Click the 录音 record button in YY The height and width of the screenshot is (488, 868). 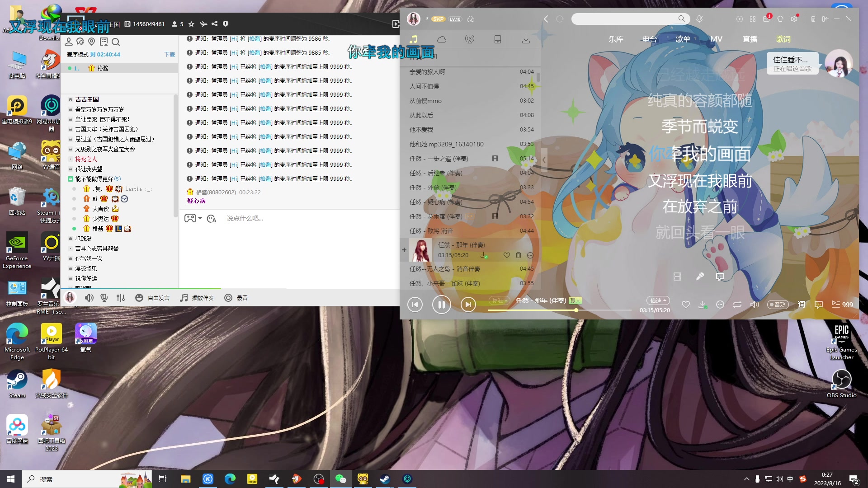pyautogui.click(x=236, y=298)
